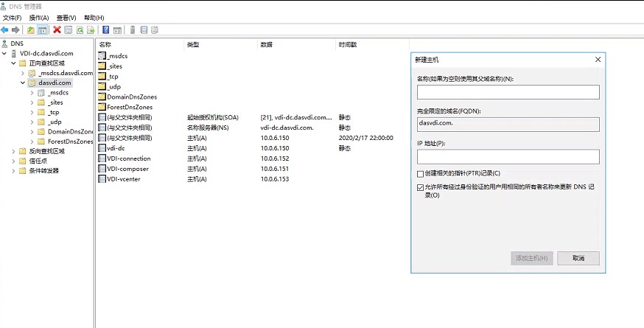644x328 pixels.
Task: Click the _tcp folder icon in list
Action: click(x=102, y=77)
